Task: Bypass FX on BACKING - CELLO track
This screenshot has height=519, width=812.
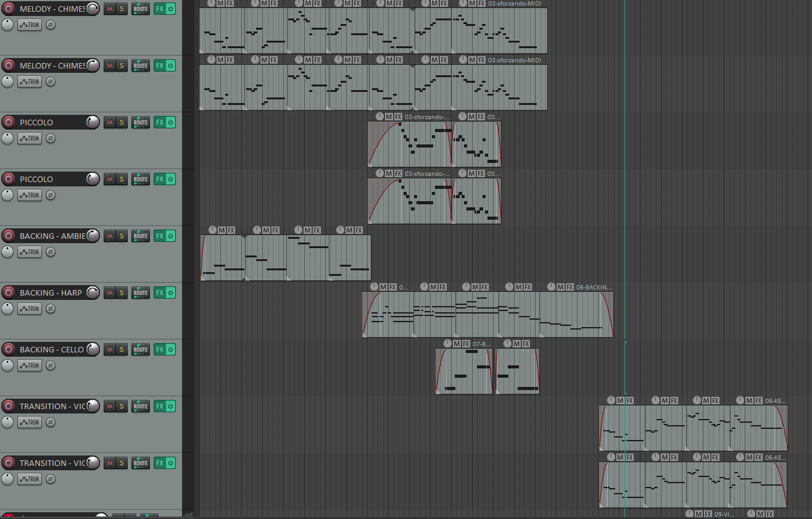Action: (x=171, y=349)
